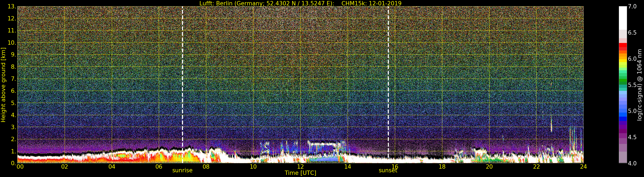Click time axis tick '08'
The width and height of the screenshot is (644, 177).
206,166
